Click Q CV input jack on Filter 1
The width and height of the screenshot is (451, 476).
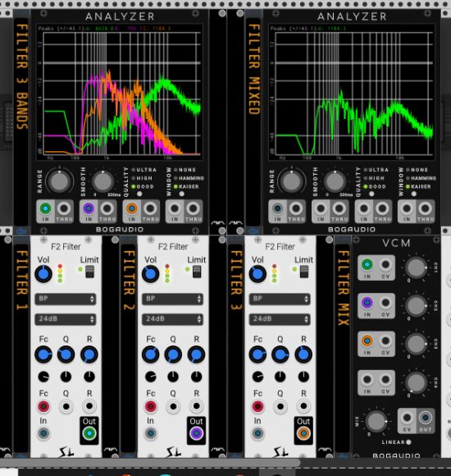66,406
